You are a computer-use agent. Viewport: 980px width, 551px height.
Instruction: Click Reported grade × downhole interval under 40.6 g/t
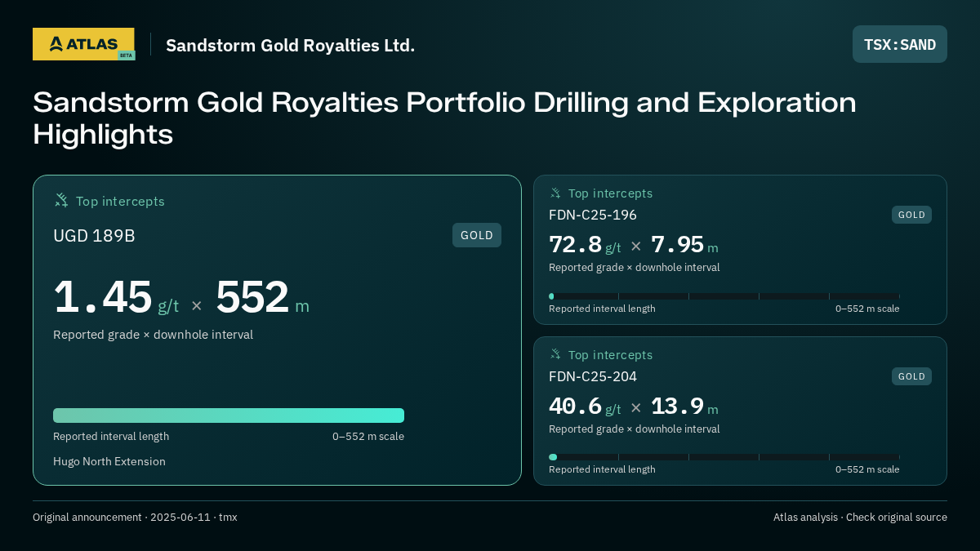[x=635, y=429]
